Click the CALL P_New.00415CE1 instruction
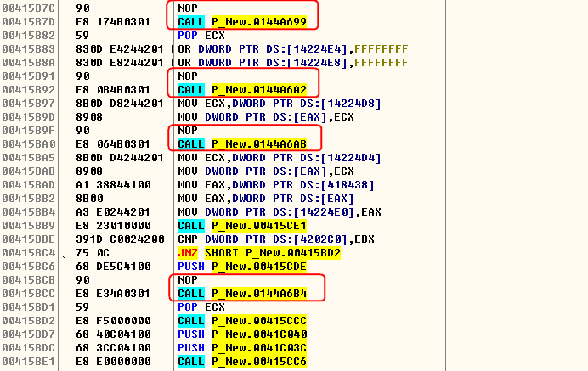 242,226
